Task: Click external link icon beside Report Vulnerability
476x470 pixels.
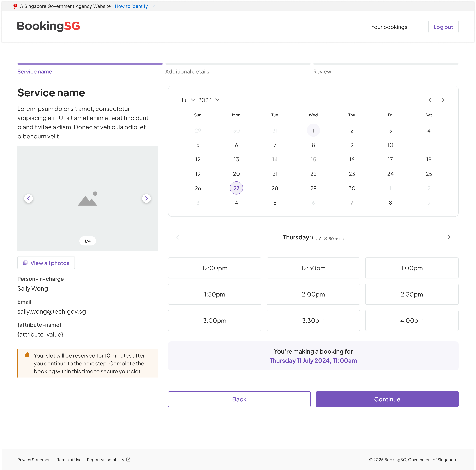Action: point(128,459)
